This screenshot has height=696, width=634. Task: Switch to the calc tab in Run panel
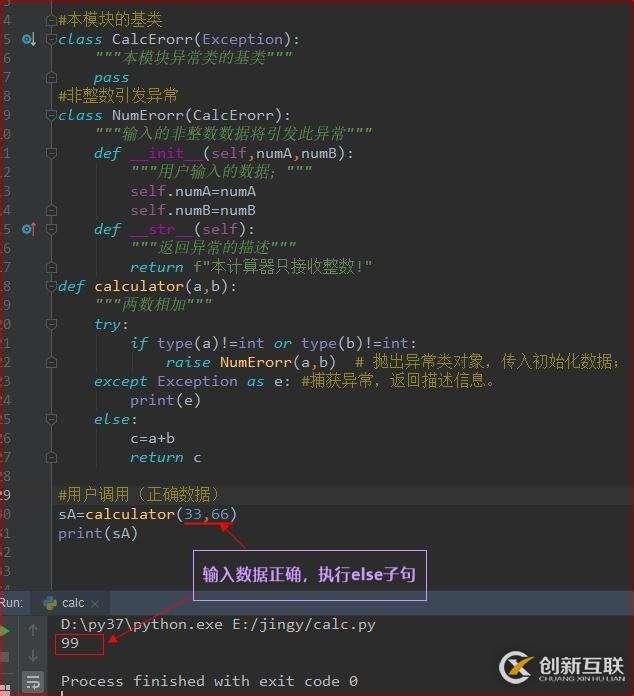tap(71, 603)
